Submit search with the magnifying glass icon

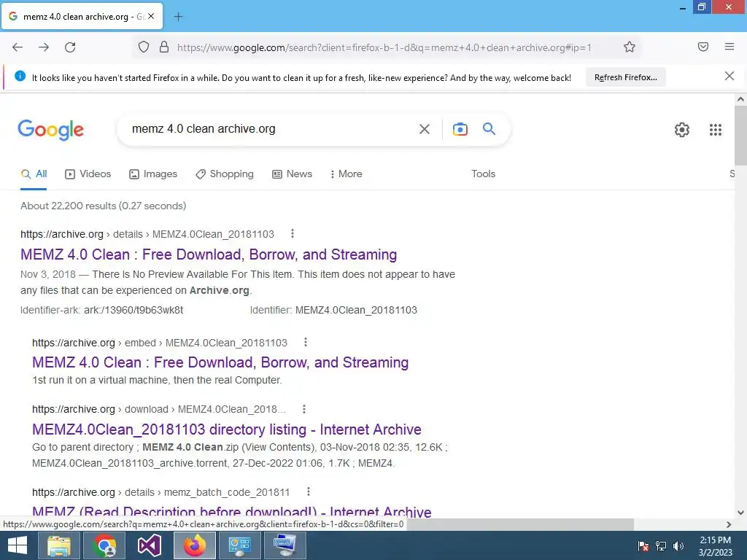tap(489, 128)
